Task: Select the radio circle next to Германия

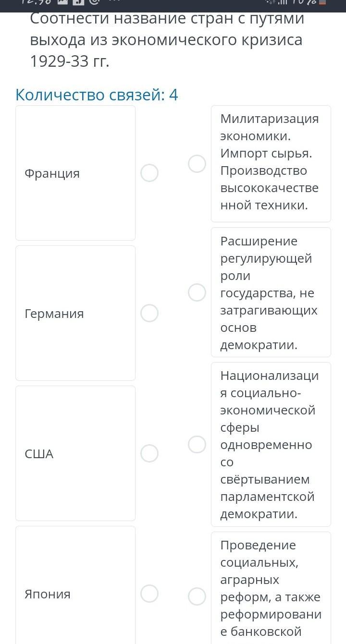Action: (149, 313)
